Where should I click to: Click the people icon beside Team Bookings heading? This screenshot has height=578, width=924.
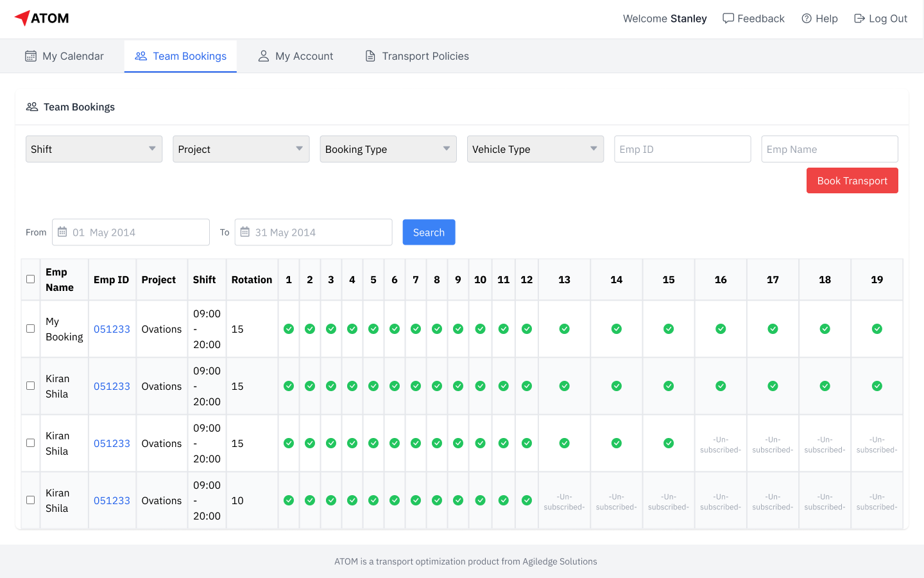(32, 107)
